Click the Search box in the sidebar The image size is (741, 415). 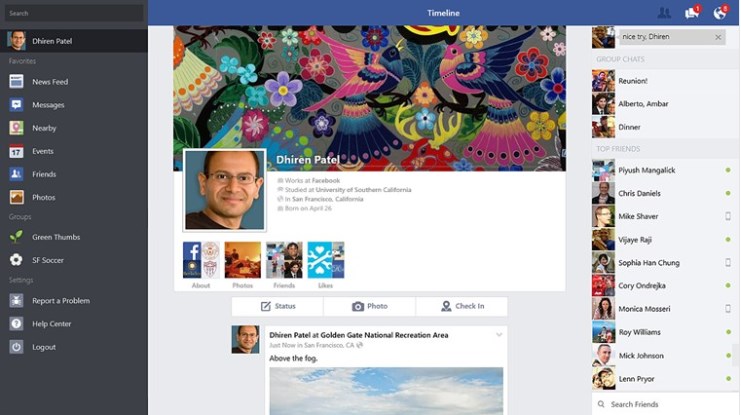[x=74, y=13]
